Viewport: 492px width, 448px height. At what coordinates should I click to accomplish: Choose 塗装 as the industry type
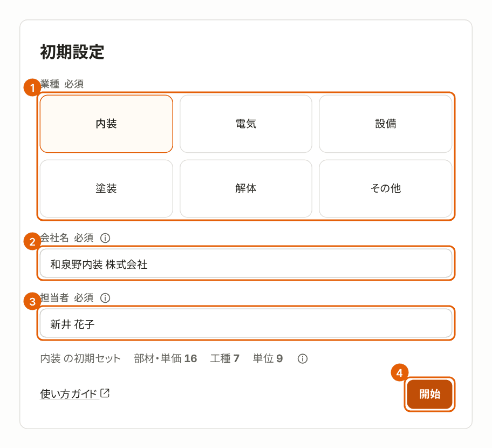coord(106,188)
